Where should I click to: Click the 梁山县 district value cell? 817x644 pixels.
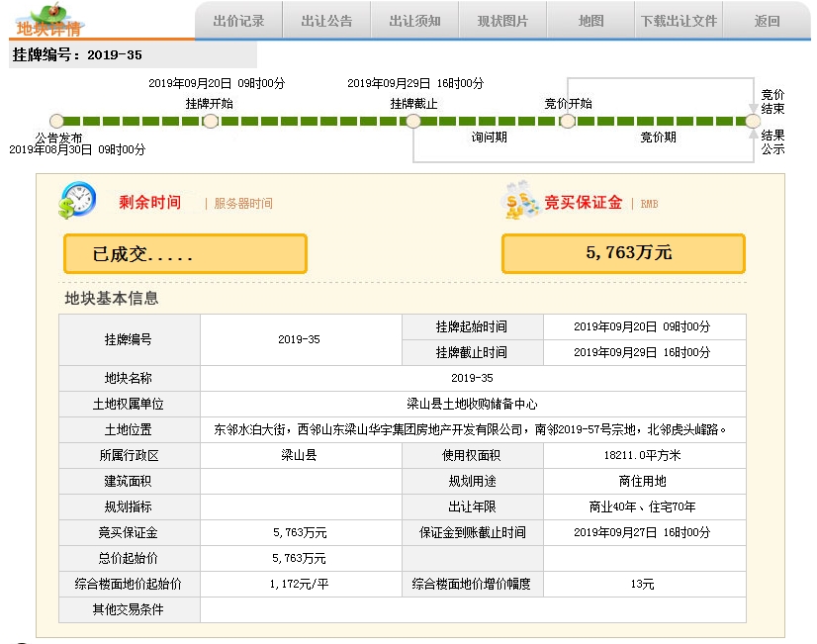[x=300, y=455]
